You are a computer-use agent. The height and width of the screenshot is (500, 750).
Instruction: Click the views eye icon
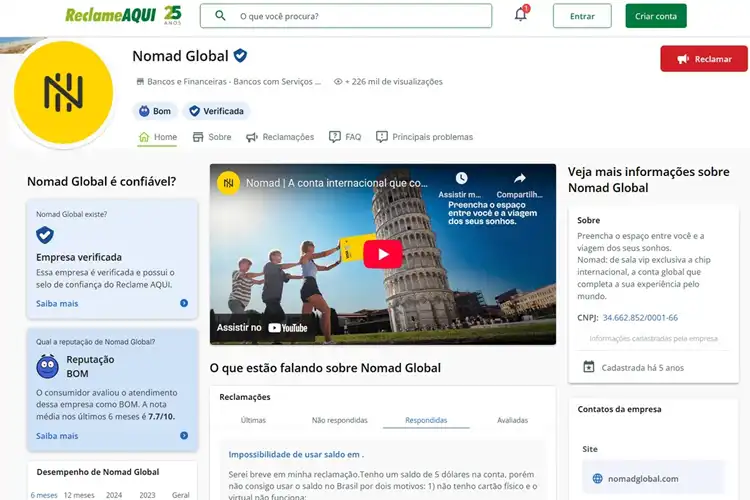click(338, 82)
